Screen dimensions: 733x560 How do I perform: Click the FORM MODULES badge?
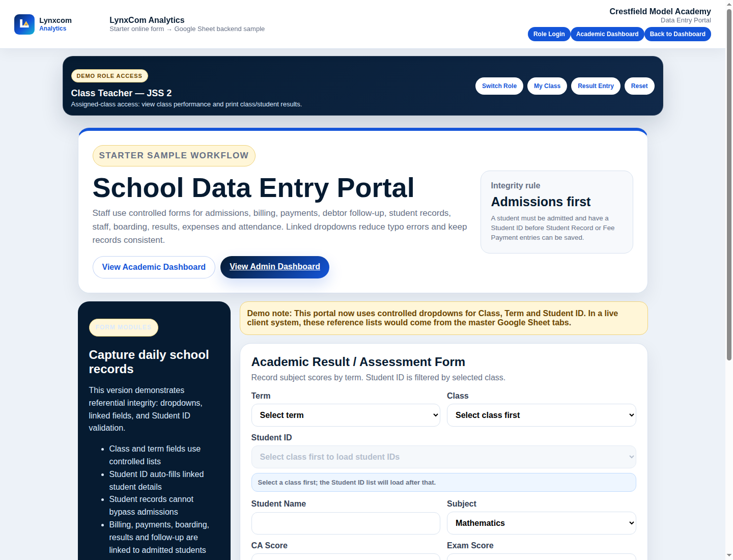point(124,327)
